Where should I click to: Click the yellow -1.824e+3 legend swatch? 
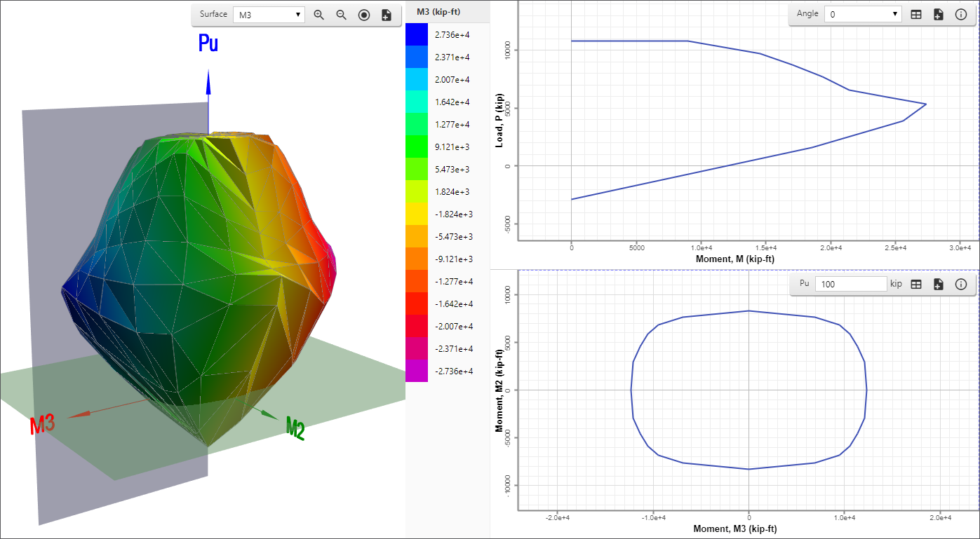click(416, 214)
